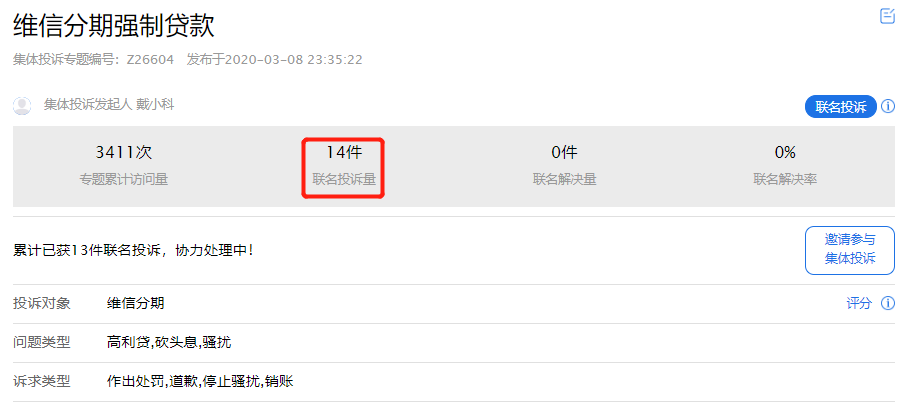Click the 专题累计访问量 label

pos(123,180)
